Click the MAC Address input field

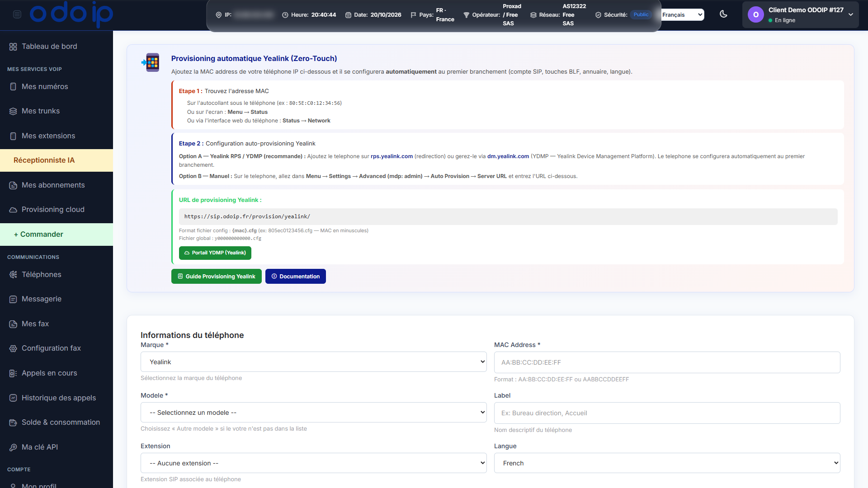point(667,362)
